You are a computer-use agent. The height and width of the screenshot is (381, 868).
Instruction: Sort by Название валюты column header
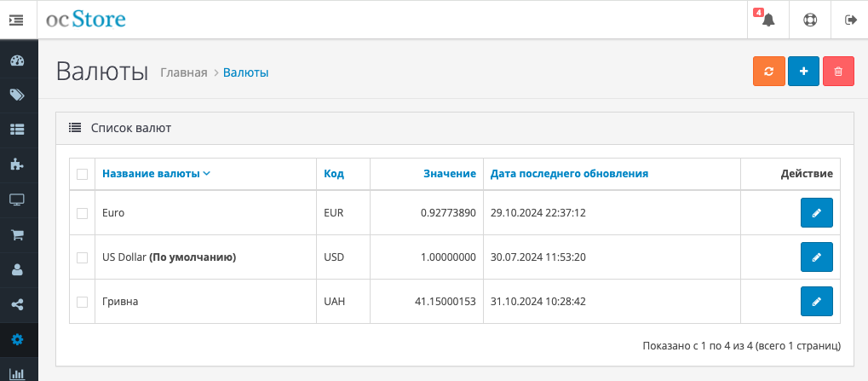pyautogui.click(x=156, y=174)
